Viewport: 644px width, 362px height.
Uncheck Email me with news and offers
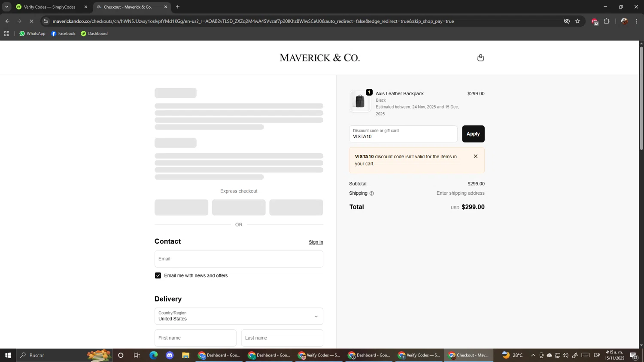pyautogui.click(x=158, y=276)
